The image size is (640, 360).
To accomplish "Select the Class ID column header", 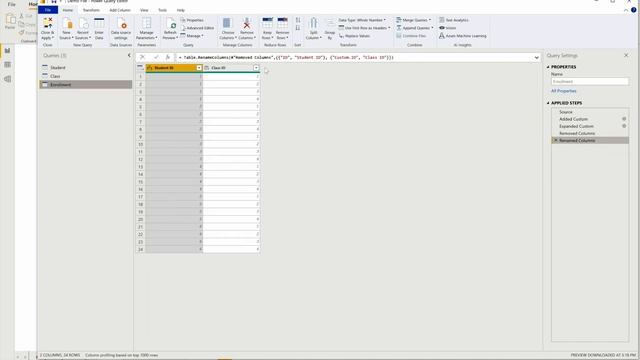I will (x=231, y=68).
